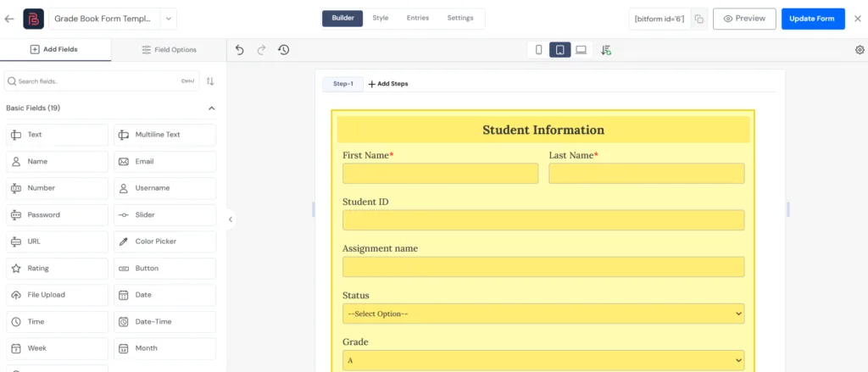Open the Settings tab

tap(460, 19)
